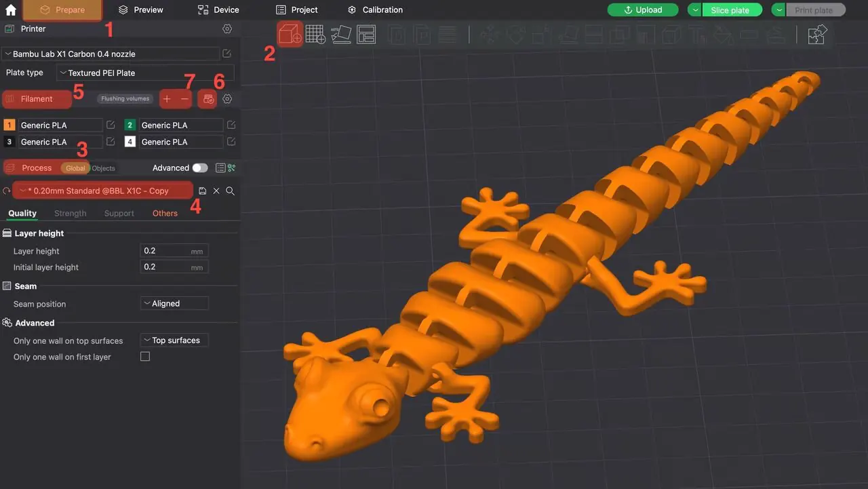Go to the Home screen icon
The height and width of the screenshot is (489, 868).
(x=11, y=9)
